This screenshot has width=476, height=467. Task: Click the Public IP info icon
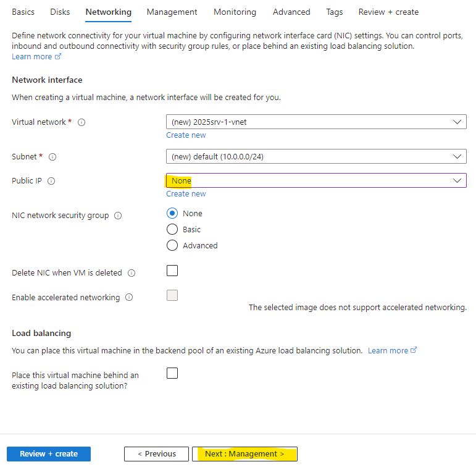[51, 181]
